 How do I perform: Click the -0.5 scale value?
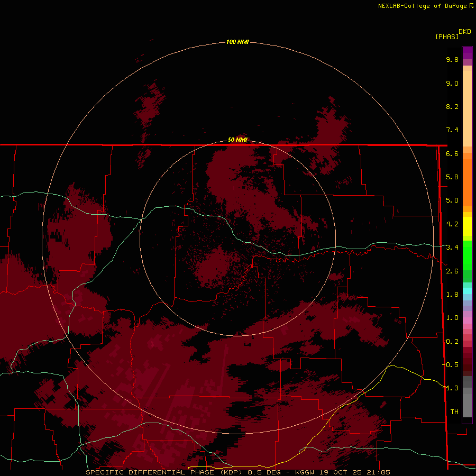tap(451, 364)
